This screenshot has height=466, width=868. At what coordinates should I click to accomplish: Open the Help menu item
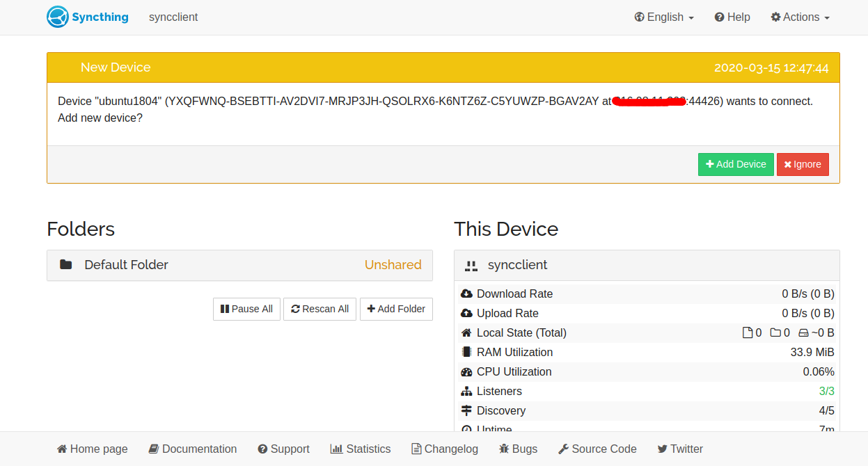tap(732, 17)
